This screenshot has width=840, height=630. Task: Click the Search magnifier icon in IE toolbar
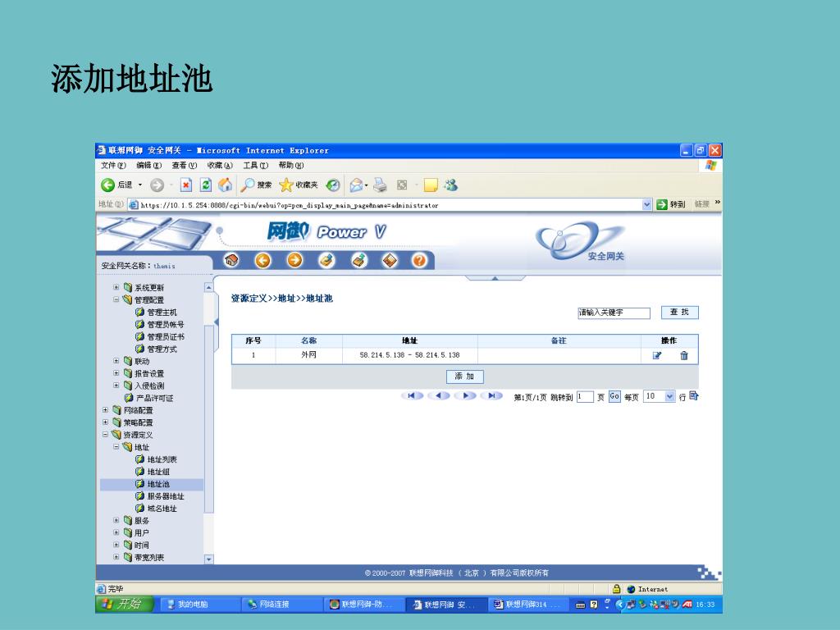(247, 185)
